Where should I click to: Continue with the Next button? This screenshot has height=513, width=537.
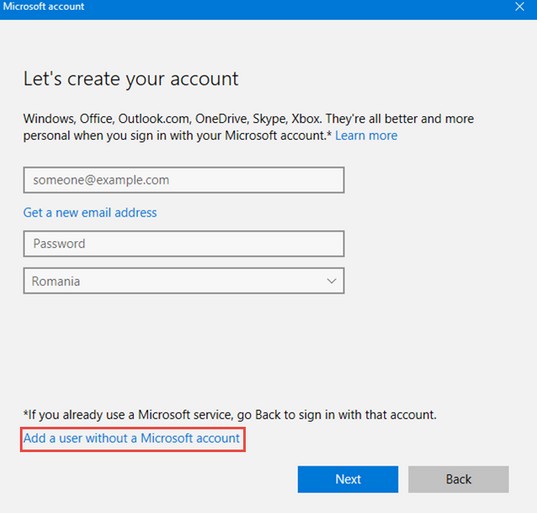click(x=348, y=479)
